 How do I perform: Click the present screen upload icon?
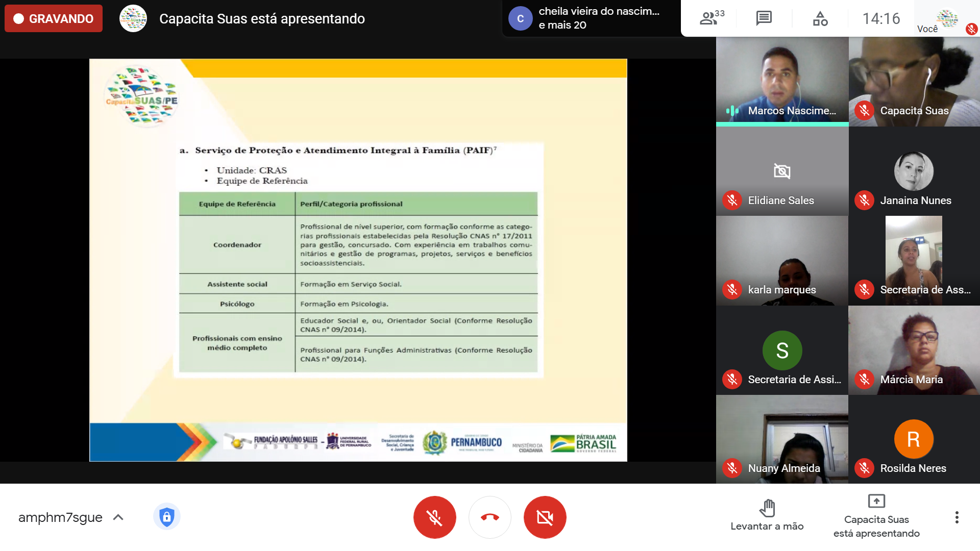coord(876,501)
